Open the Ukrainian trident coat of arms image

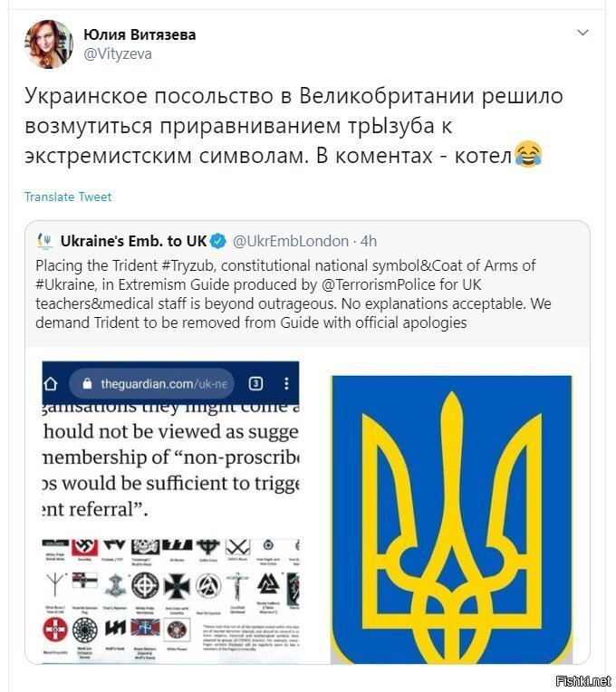click(x=451, y=519)
